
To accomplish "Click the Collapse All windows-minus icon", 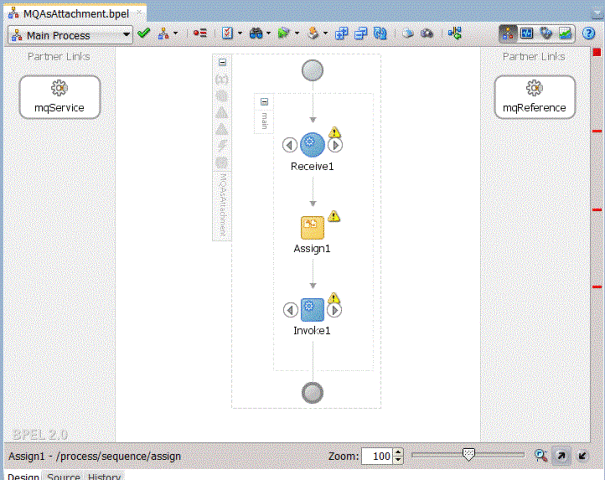I will pos(360,34).
